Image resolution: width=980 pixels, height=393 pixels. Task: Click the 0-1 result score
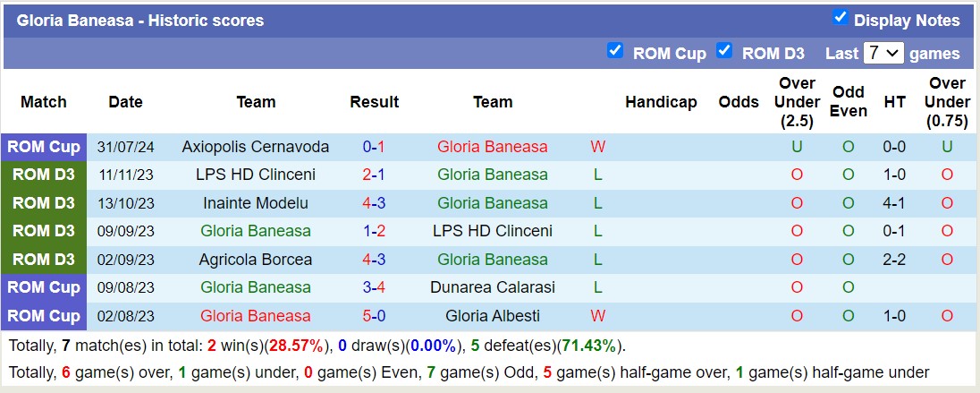click(x=374, y=147)
